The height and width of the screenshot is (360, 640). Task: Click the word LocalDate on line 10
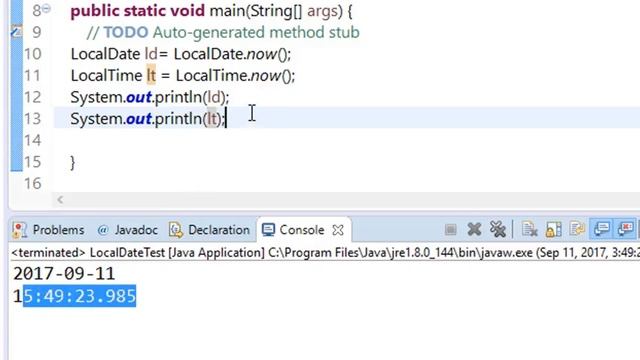point(105,54)
